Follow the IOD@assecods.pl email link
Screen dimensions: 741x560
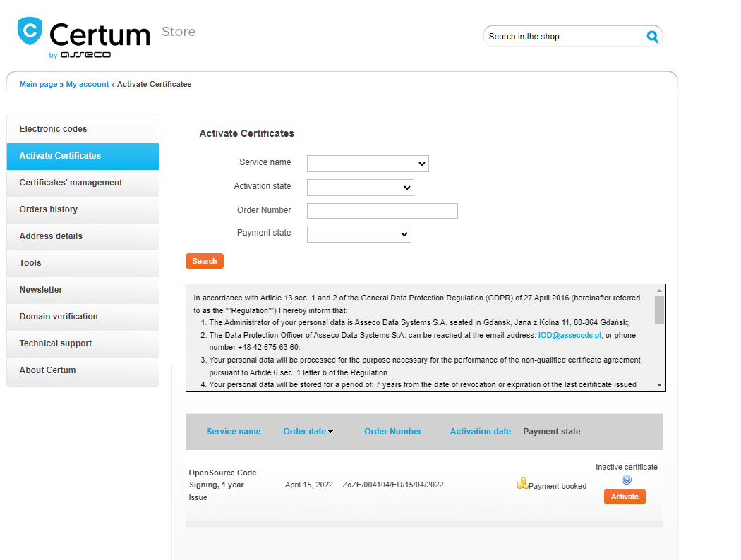coord(570,336)
